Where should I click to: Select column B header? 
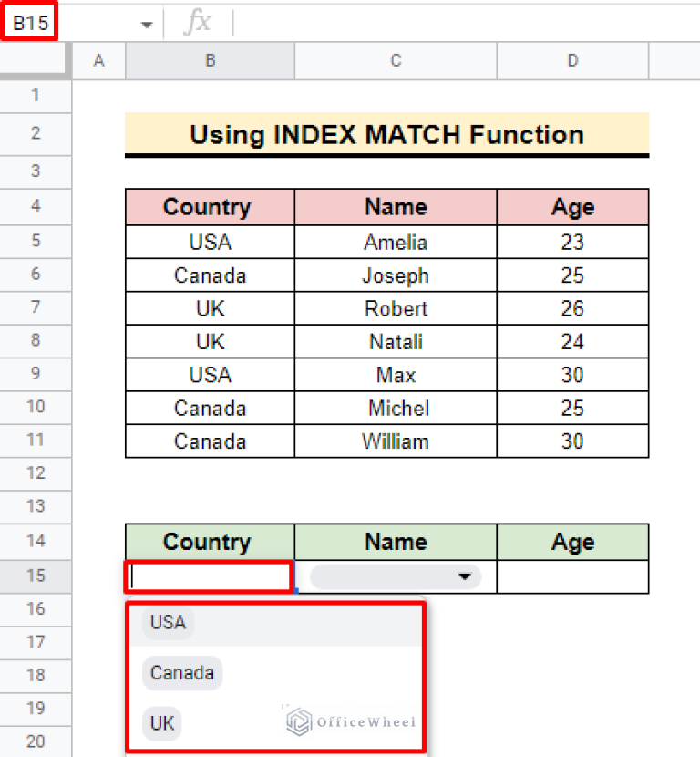[x=210, y=61]
